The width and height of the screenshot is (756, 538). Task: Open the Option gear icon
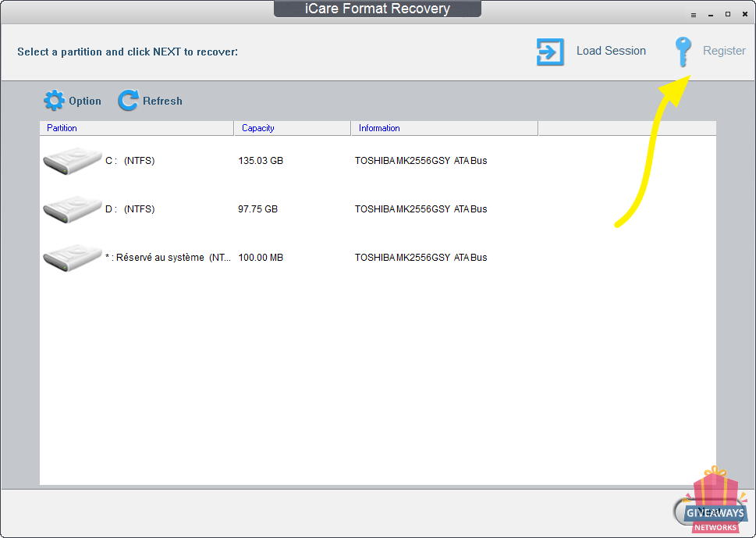54,101
